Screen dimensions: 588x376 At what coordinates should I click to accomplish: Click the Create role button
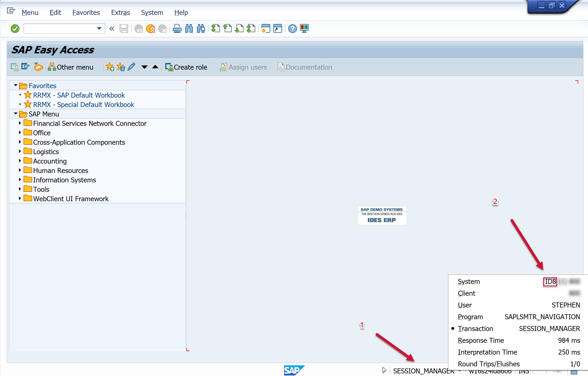coord(186,67)
